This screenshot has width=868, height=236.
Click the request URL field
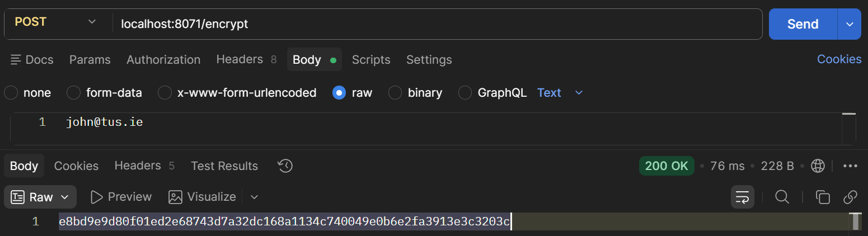click(x=437, y=24)
